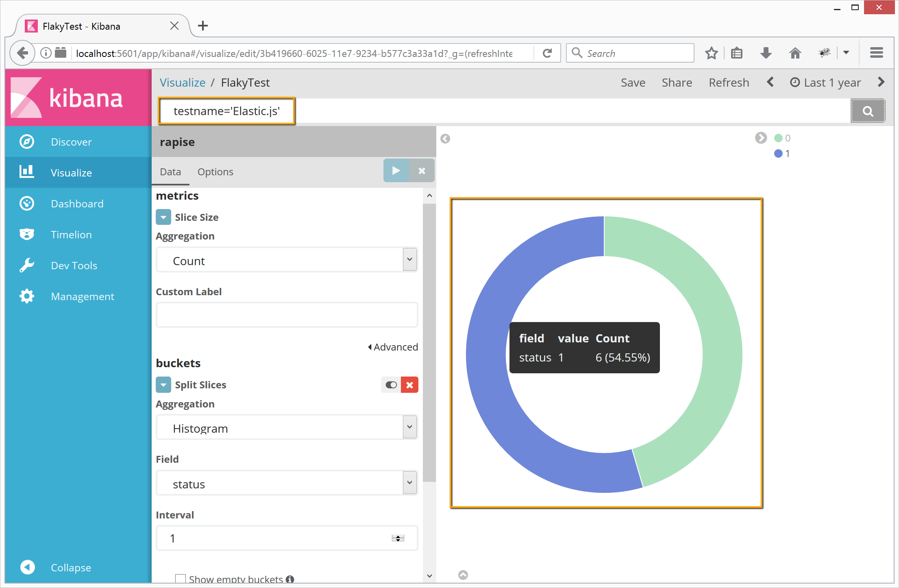899x588 pixels.
Task: Select the Data tab
Action: point(170,172)
